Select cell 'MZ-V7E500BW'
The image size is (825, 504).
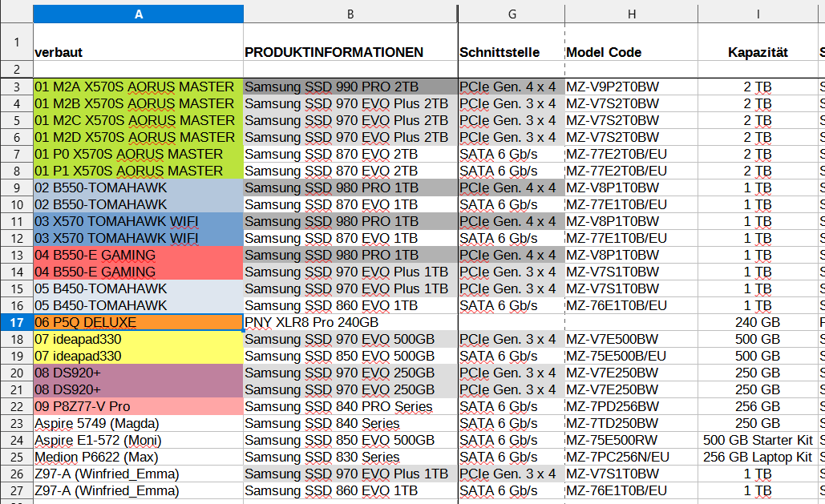coord(632,339)
